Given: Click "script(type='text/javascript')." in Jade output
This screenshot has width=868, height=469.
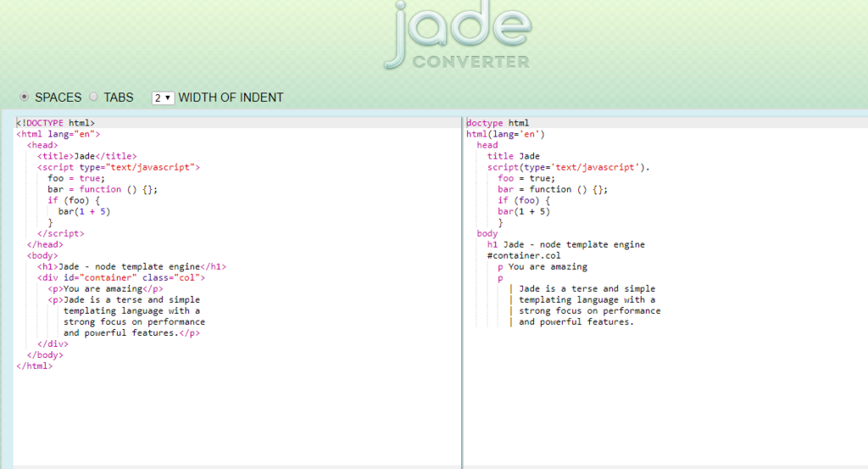Looking at the screenshot, I should (569, 167).
